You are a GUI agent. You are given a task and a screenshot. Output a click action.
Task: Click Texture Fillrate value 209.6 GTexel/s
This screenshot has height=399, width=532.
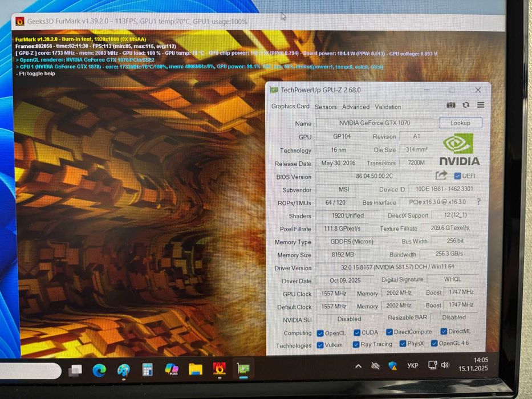click(450, 227)
